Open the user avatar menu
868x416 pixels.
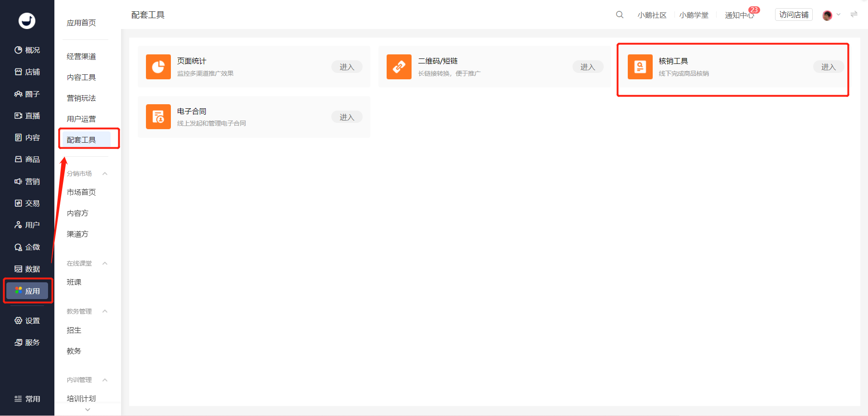coord(827,15)
